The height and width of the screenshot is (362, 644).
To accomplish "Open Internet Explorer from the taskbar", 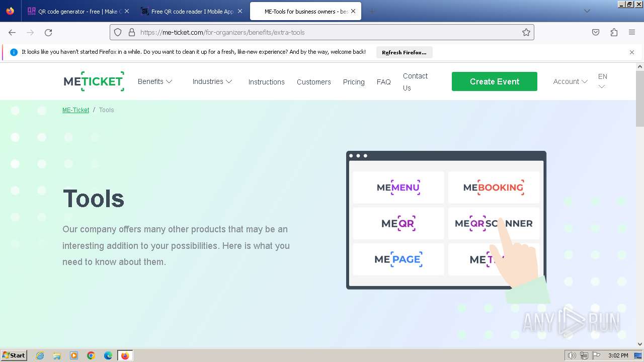I will [x=40, y=355].
